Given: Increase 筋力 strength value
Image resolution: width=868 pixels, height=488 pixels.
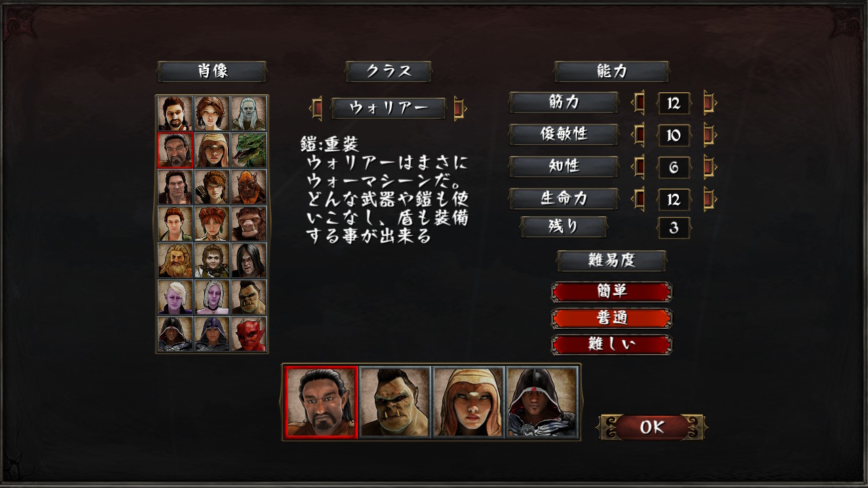Looking at the screenshot, I should click(709, 103).
